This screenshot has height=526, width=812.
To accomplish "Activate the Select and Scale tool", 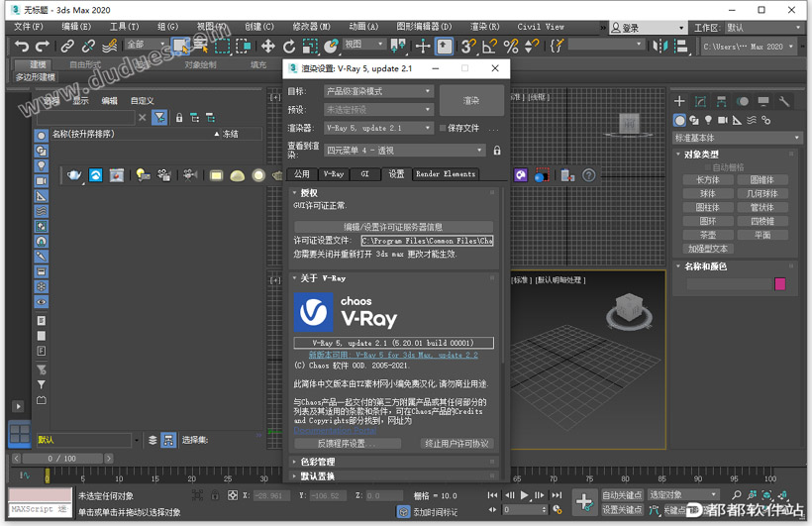I will [310, 47].
